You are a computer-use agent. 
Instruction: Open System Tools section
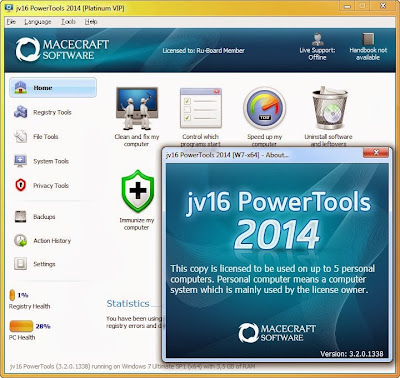51,161
